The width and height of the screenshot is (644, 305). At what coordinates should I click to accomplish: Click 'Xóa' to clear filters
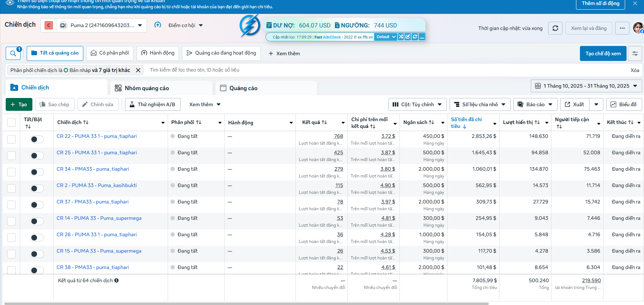click(x=635, y=70)
